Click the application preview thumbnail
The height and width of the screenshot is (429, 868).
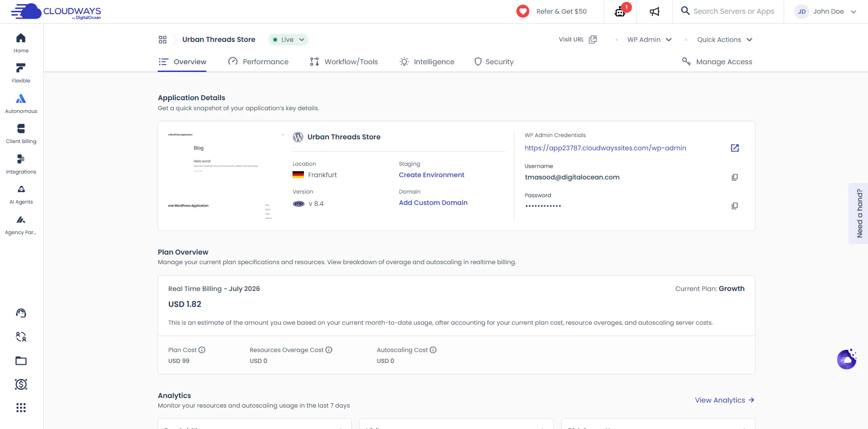point(226,176)
